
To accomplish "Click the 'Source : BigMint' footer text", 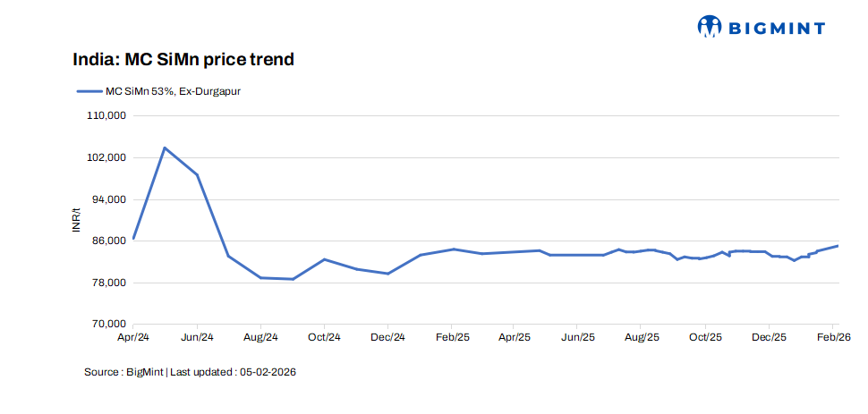I will point(123,372).
